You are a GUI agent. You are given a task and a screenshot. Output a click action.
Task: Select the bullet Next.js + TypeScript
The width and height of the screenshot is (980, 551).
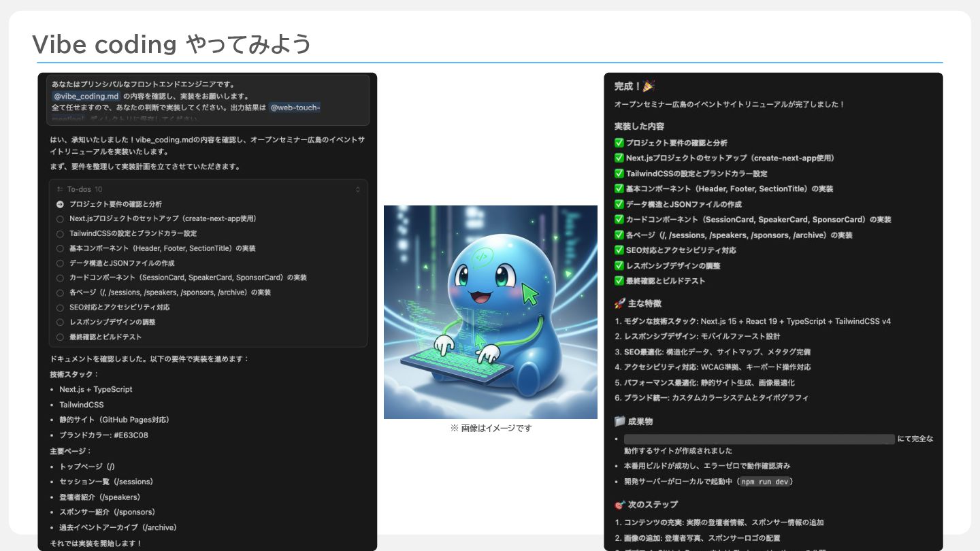96,390
